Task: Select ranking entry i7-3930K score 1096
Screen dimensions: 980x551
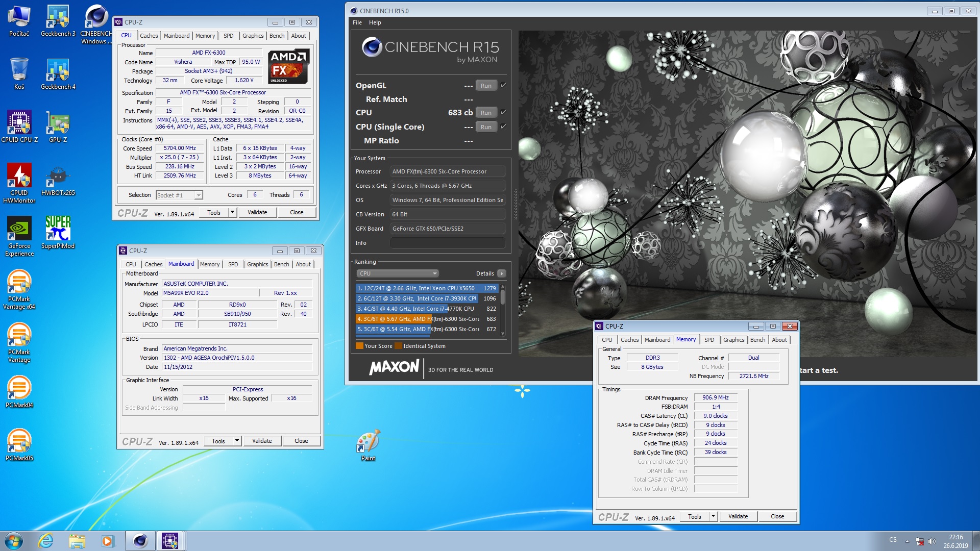Action: [x=427, y=298]
